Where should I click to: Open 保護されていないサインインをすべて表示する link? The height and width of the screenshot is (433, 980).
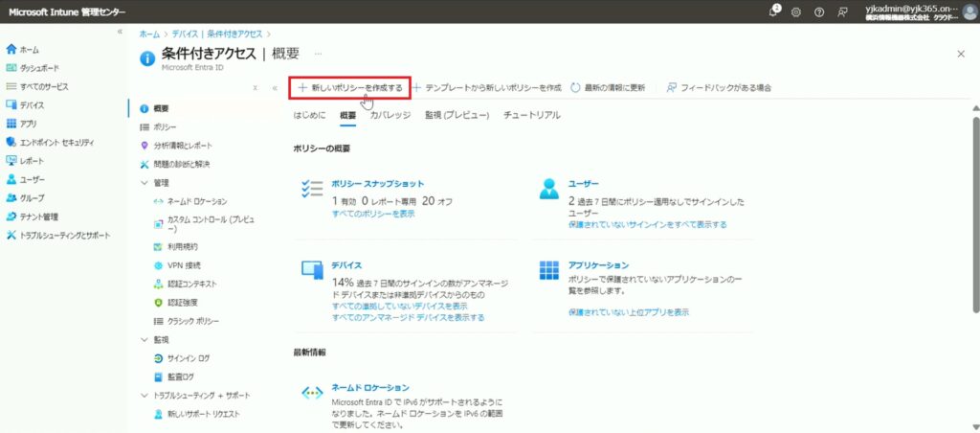(x=648, y=224)
